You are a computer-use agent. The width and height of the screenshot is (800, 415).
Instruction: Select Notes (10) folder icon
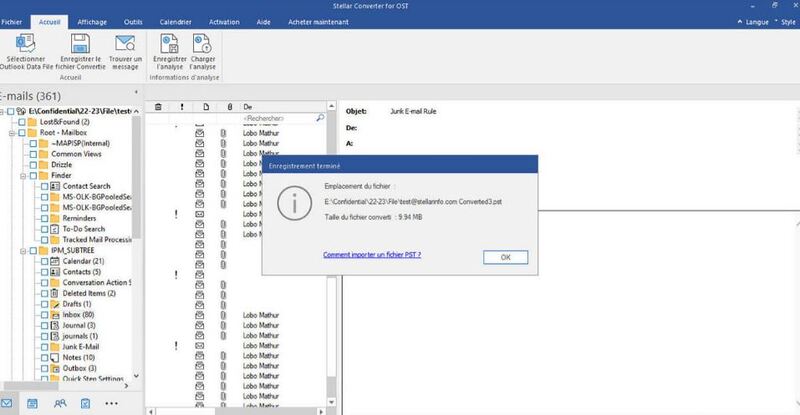(55, 357)
